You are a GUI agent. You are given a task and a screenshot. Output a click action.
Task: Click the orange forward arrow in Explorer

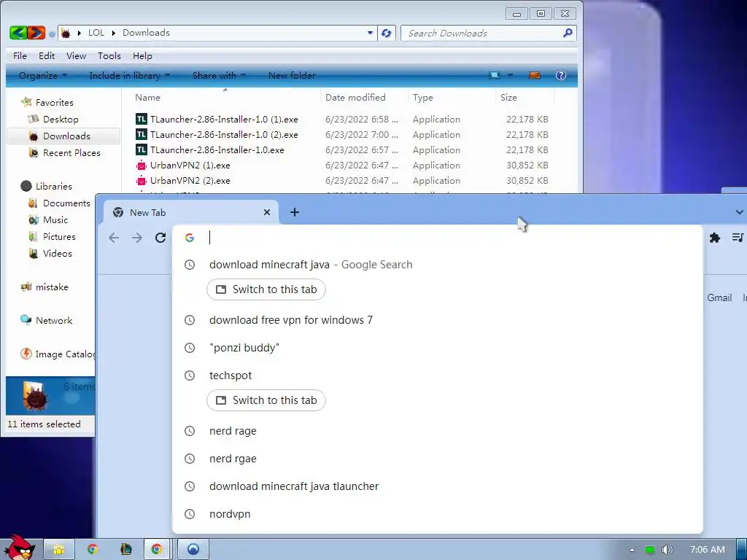tap(36, 33)
